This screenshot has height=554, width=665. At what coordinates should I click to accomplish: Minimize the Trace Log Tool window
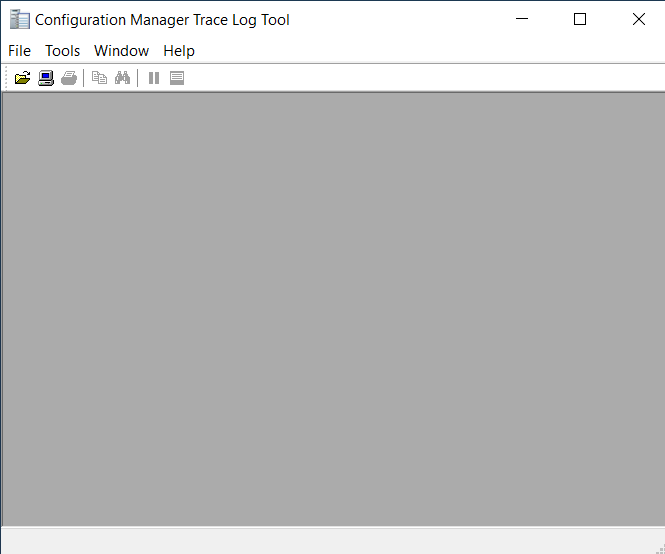pos(522,19)
